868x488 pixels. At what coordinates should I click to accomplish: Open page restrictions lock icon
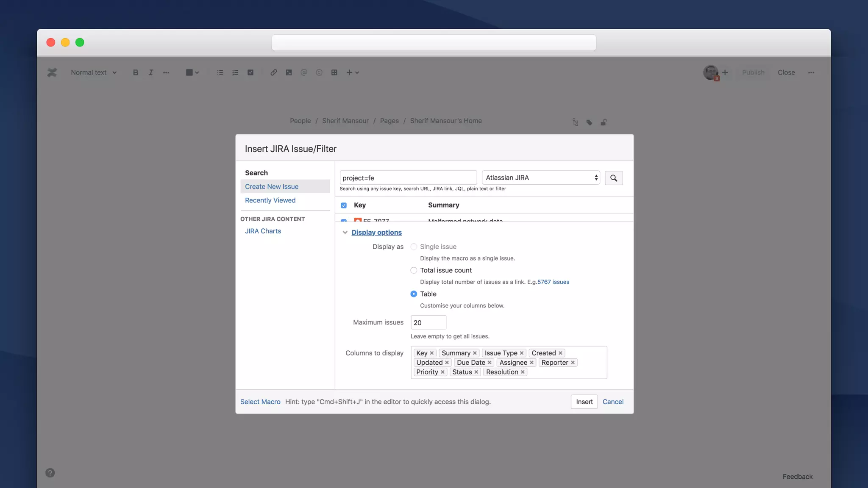click(604, 122)
